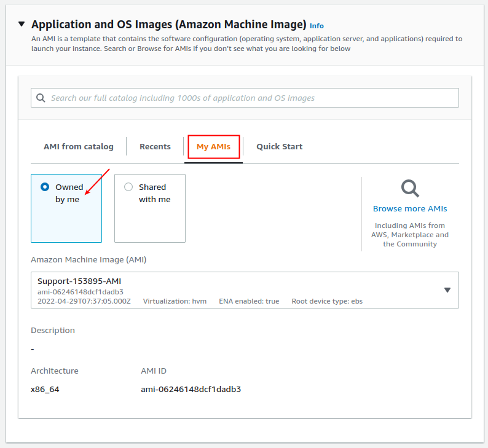Open the Support-153895-AMI dropdown
This screenshot has width=488, height=448.
pyautogui.click(x=245, y=290)
